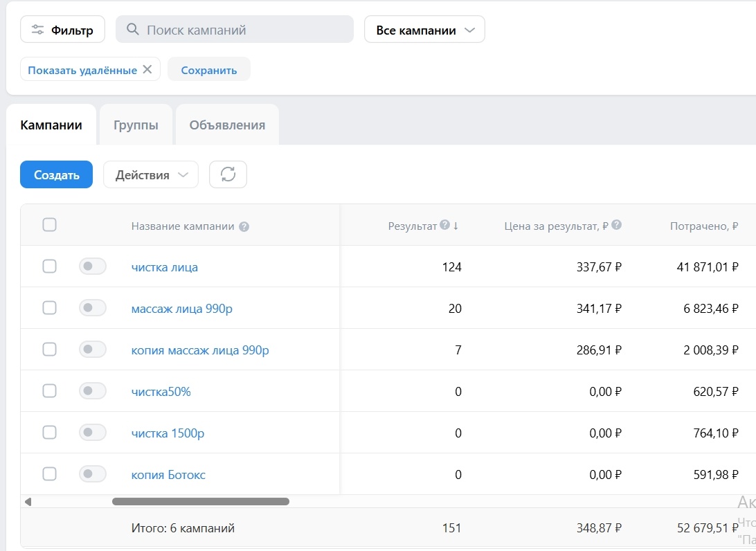
Task: Enable the toggle for чистка лица campaign
Action: (x=92, y=266)
